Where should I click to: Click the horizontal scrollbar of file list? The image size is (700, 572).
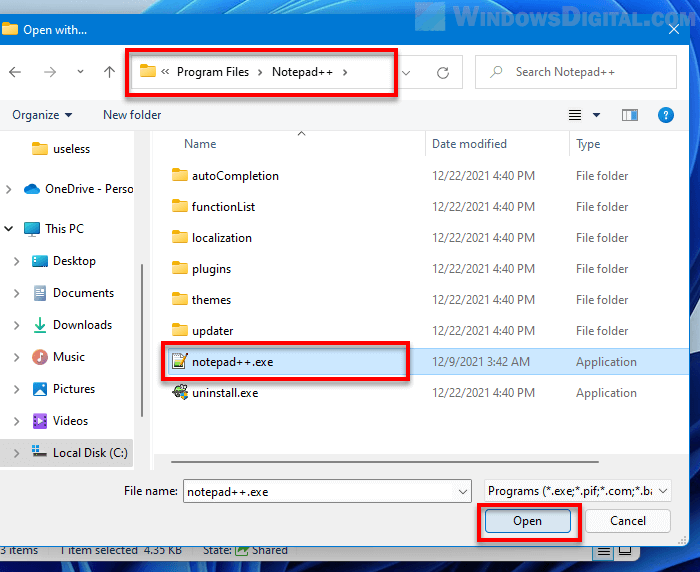[x=384, y=462]
